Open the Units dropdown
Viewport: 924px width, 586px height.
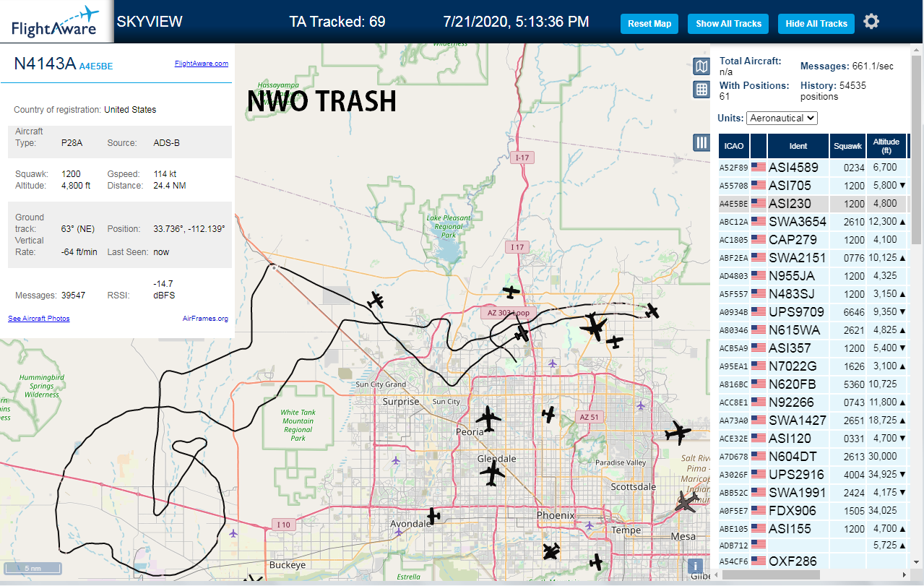(782, 118)
